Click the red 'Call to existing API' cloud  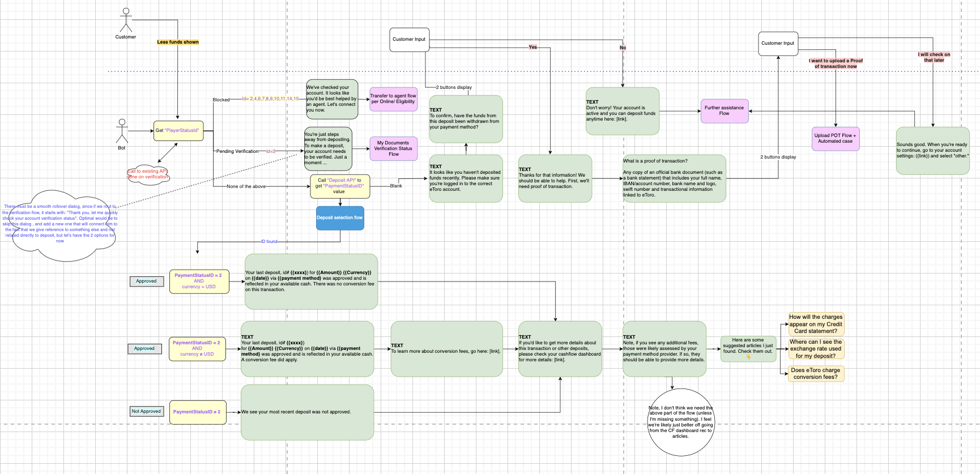148,174
